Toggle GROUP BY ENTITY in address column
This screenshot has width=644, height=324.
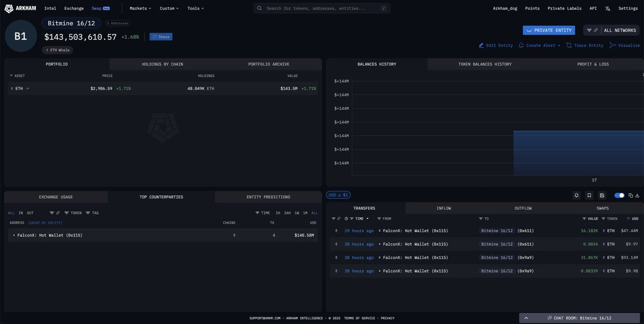click(x=45, y=223)
